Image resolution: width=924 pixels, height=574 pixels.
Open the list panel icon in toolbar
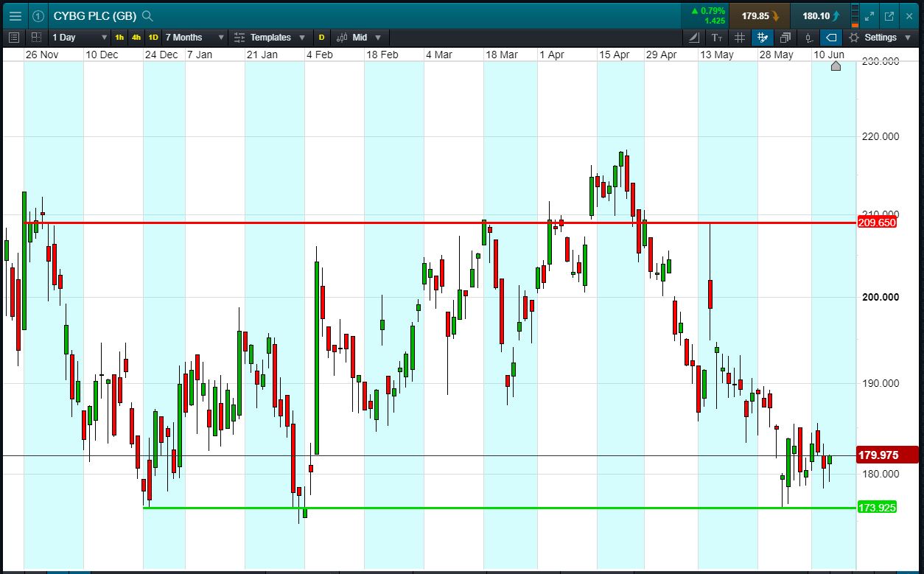coord(14,37)
